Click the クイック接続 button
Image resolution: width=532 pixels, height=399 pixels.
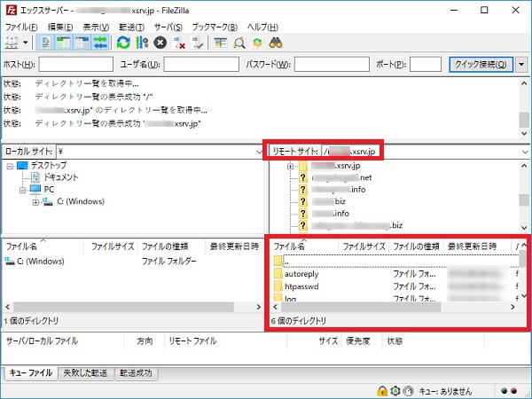click(481, 65)
